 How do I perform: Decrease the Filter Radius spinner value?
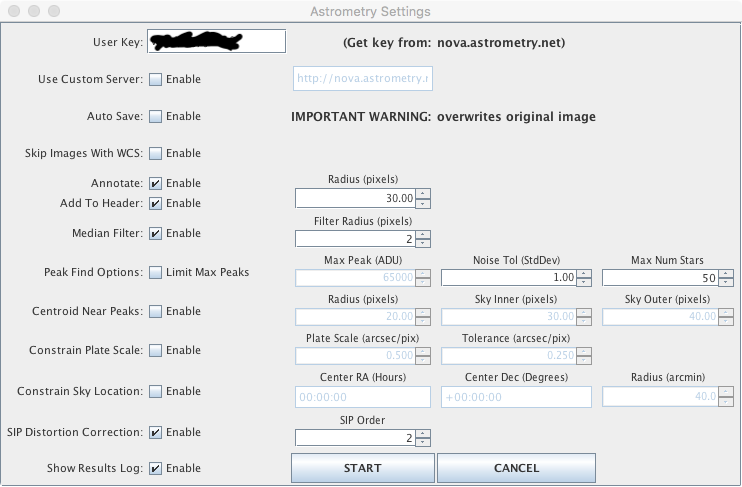click(424, 243)
